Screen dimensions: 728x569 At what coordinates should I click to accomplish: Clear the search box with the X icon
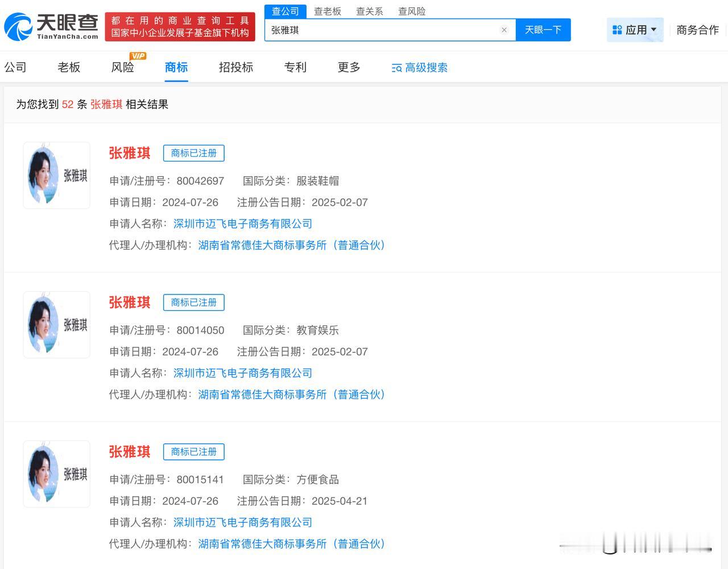[x=504, y=30]
